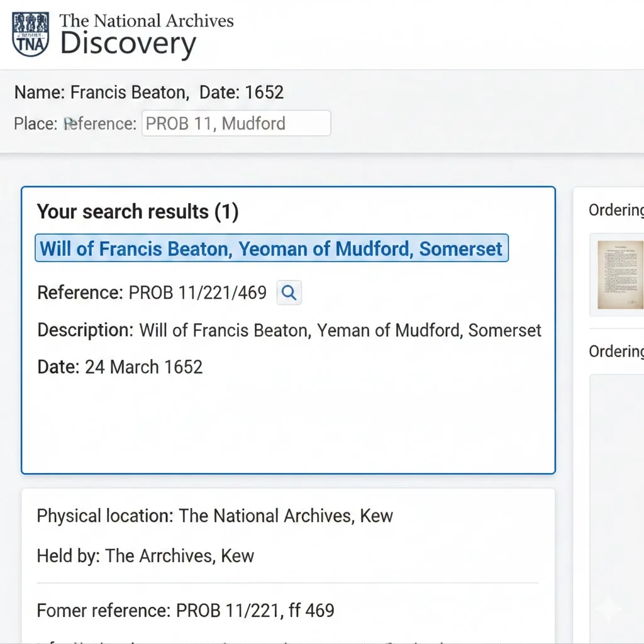The width and height of the screenshot is (644, 644).
Task: Click the Physical location: The National Archives, Kew line
Action: point(214,516)
